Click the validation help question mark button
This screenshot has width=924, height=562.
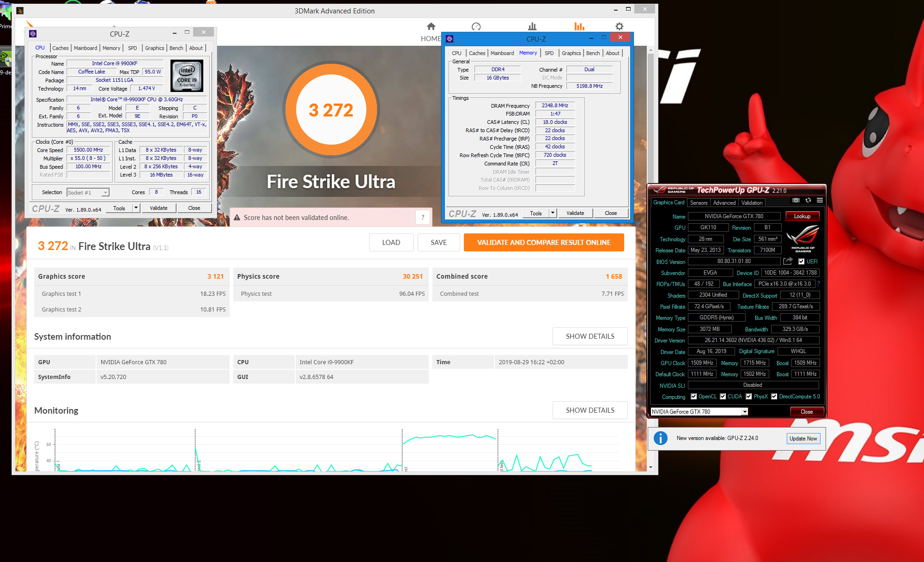click(423, 217)
